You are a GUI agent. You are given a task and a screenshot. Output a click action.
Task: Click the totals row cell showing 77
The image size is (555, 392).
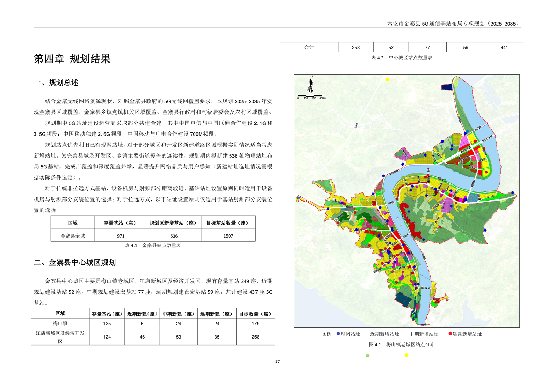point(427,47)
